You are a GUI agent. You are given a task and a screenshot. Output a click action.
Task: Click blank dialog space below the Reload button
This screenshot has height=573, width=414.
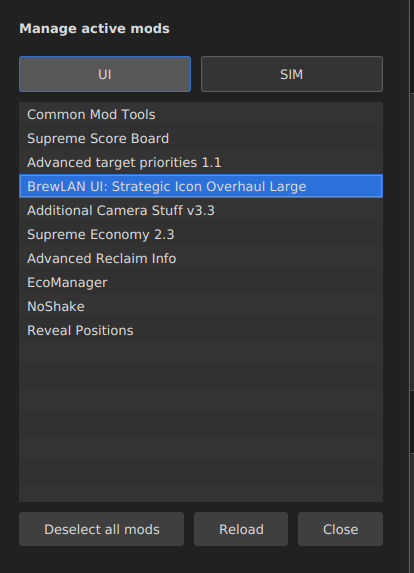tap(241, 560)
